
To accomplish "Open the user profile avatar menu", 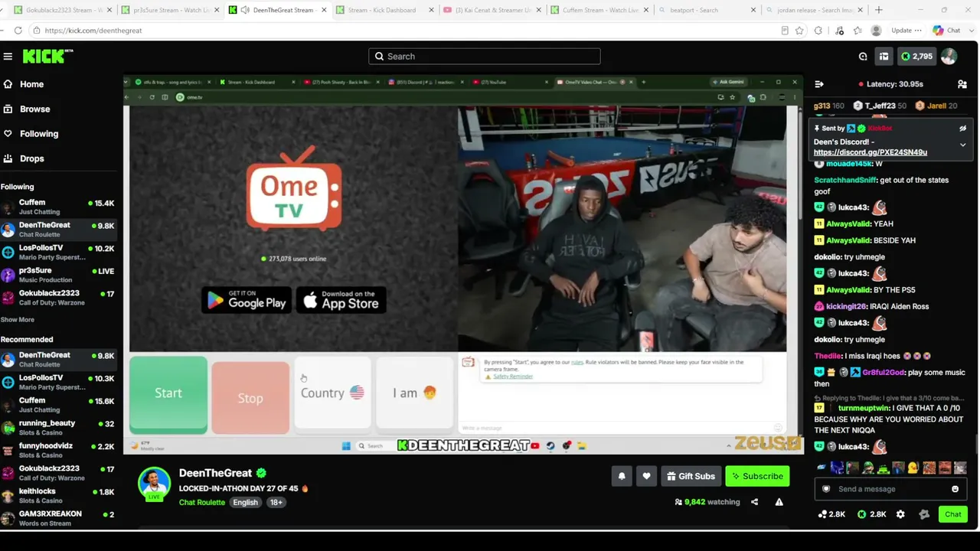I will pyautogui.click(x=949, y=57).
